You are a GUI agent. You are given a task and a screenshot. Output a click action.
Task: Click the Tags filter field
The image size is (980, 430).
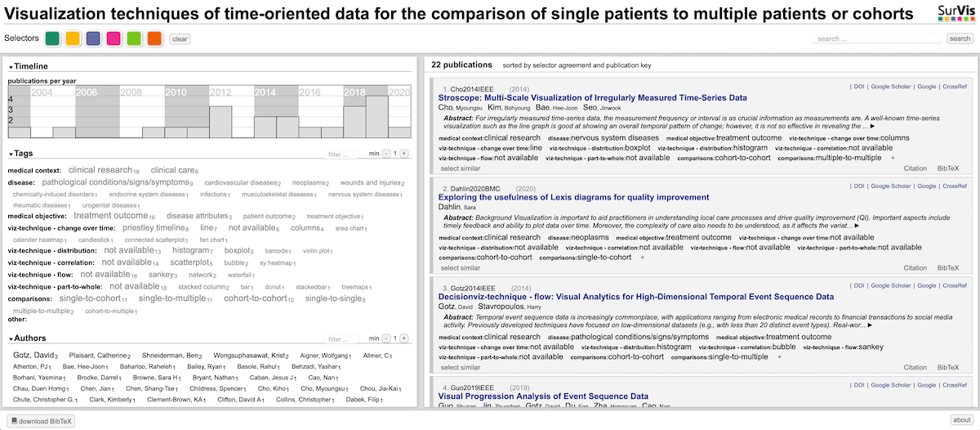[x=342, y=154]
